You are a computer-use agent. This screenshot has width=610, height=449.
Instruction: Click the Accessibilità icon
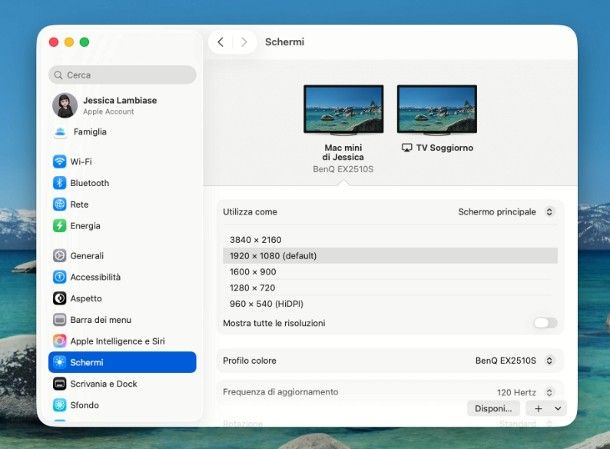[x=60, y=277]
